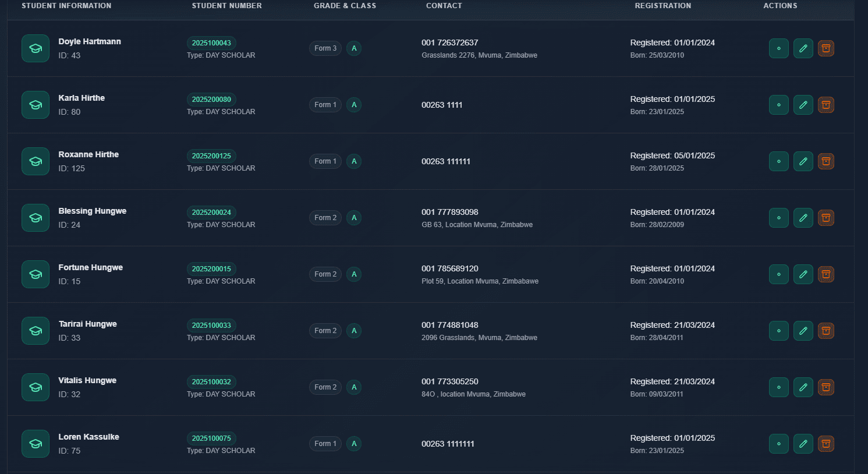Open the view icon for Roxanne Hirthe

click(778, 161)
